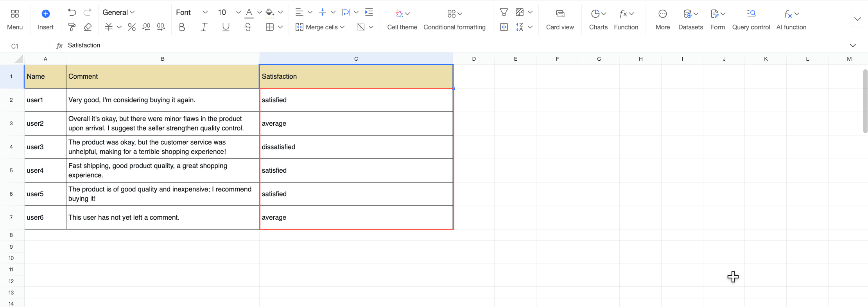The width and height of the screenshot is (868, 307).
Task: Open the font size dropdown
Action: [x=238, y=13]
